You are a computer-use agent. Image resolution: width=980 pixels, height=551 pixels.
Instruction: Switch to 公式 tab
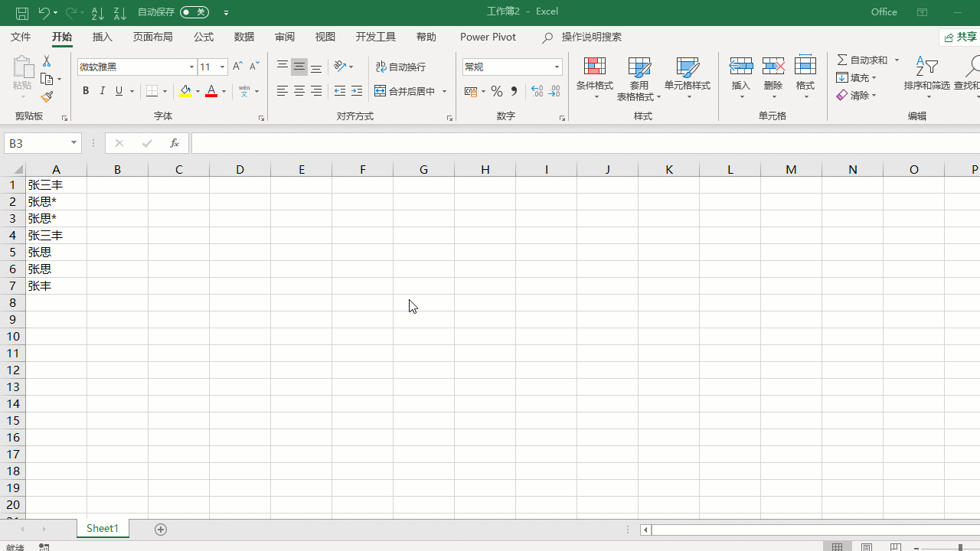pyautogui.click(x=204, y=37)
